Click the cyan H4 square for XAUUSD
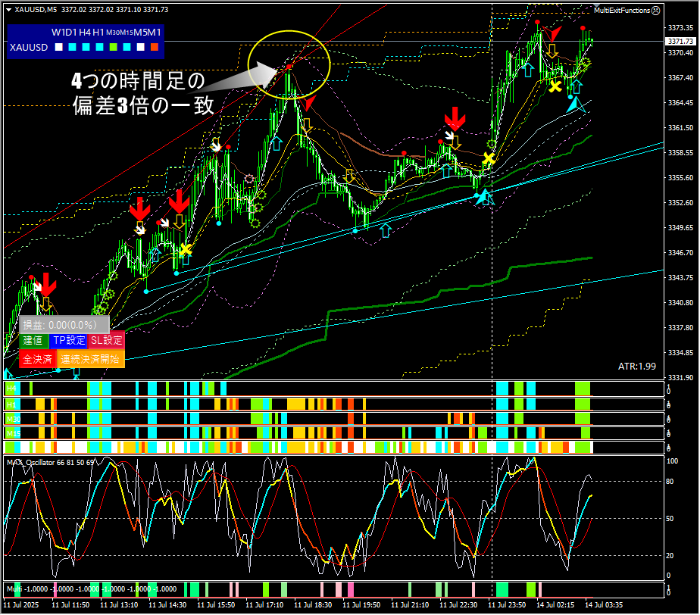The image size is (700, 615). point(86,47)
